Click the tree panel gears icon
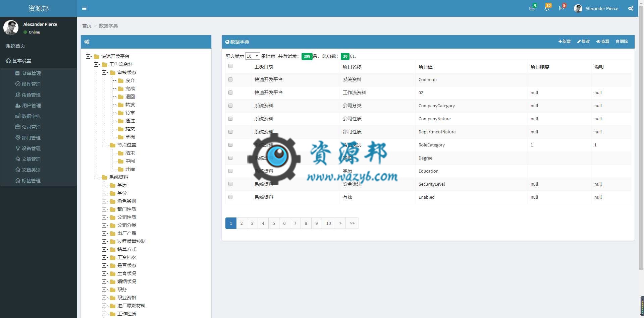Image resolution: width=644 pixels, height=318 pixels. 87,42
